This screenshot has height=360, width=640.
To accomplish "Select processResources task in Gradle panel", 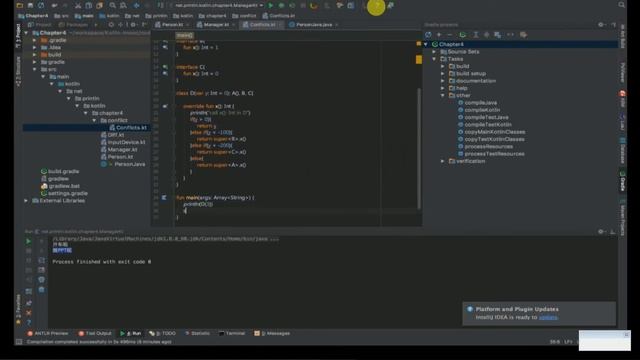I will (x=488, y=147).
